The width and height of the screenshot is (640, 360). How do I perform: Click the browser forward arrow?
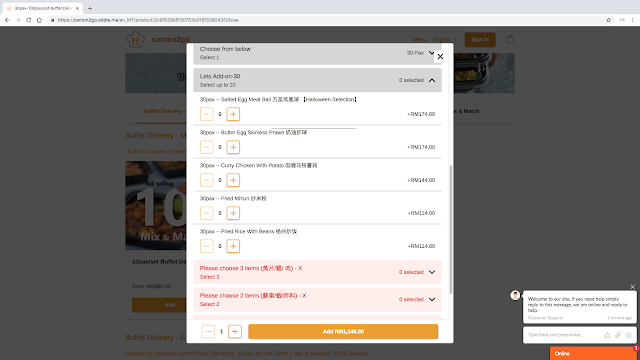[x=18, y=20]
